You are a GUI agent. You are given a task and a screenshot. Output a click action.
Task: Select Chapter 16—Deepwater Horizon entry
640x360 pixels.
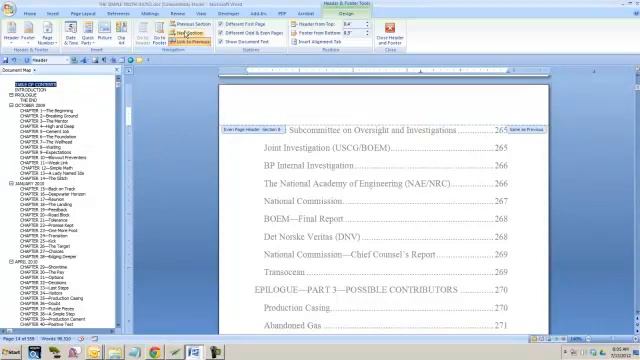click(x=53, y=194)
